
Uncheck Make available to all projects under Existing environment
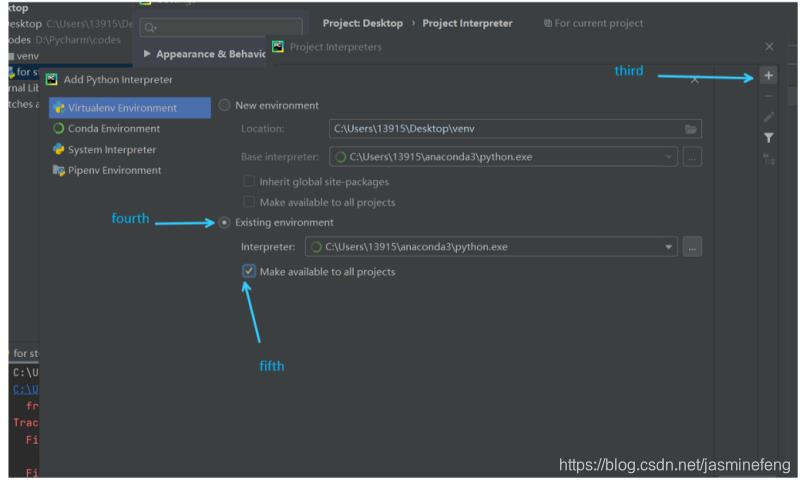(249, 271)
